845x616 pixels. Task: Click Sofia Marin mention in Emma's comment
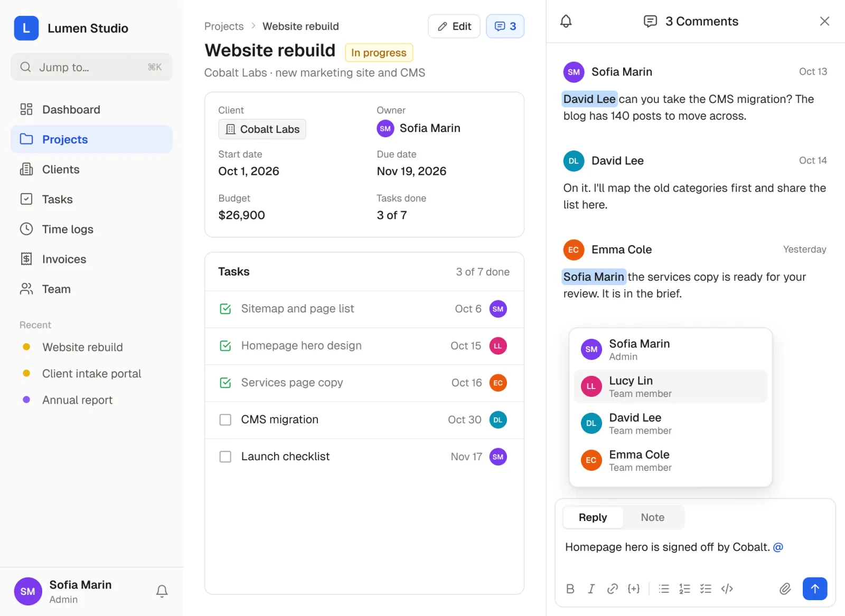pos(594,277)
